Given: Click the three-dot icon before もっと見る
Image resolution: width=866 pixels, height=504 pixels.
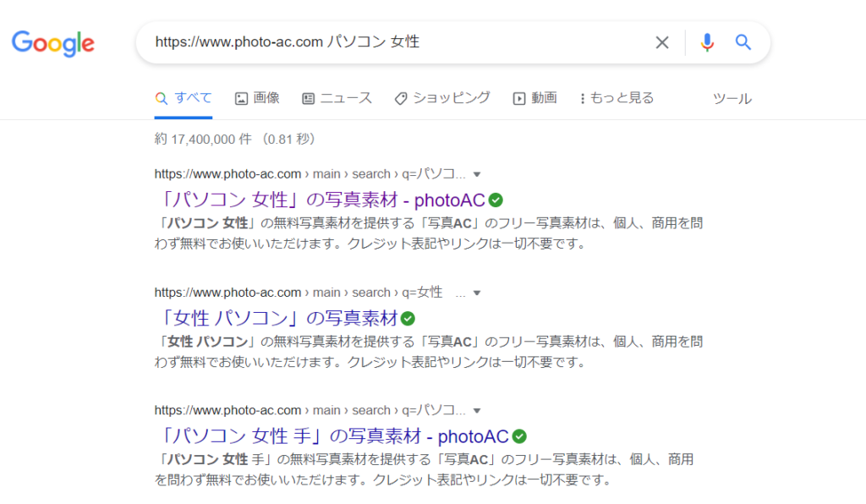Looking at the screenshot, I should click(x=582, y=99).
